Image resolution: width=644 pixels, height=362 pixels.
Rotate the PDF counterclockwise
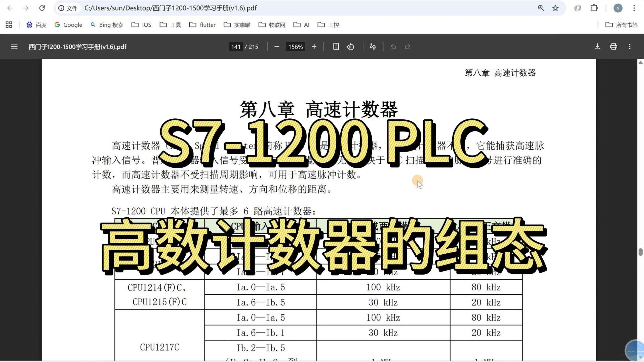(350, 47)
